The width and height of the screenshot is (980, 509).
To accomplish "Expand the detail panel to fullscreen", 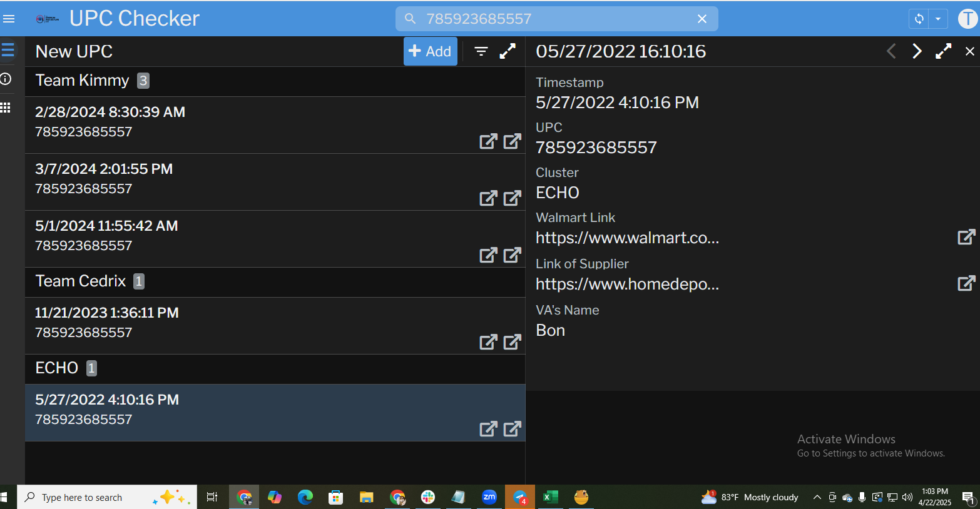I will (943, 51).
